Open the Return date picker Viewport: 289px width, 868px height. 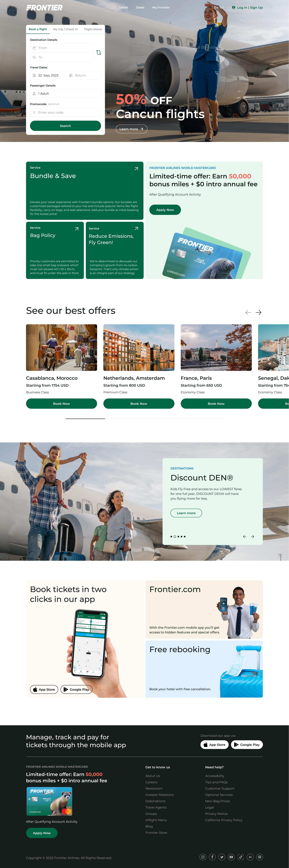click(84, 75)
